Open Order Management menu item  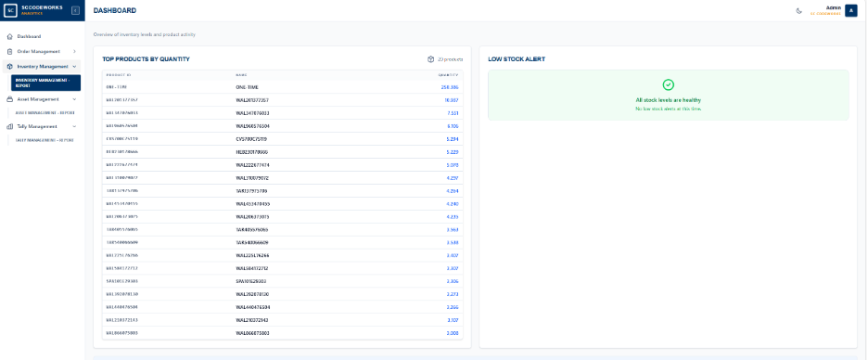coord(42,52)
